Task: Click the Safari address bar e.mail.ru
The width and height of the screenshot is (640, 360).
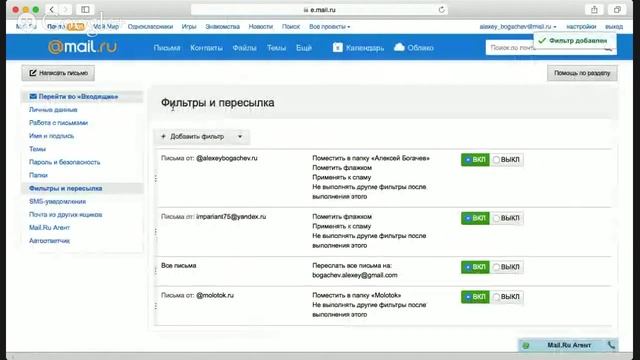Action: tap(320, 9)
